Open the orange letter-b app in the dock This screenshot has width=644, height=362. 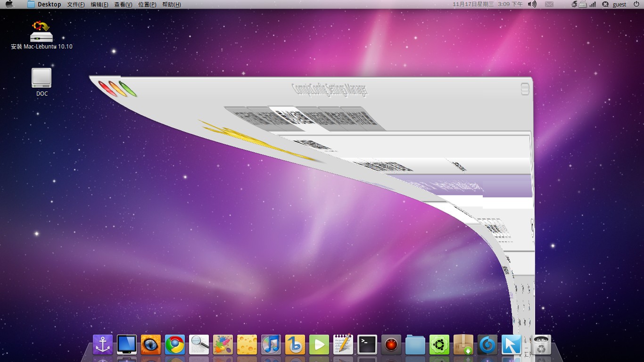pyautogui.click(x=295, y=345)
